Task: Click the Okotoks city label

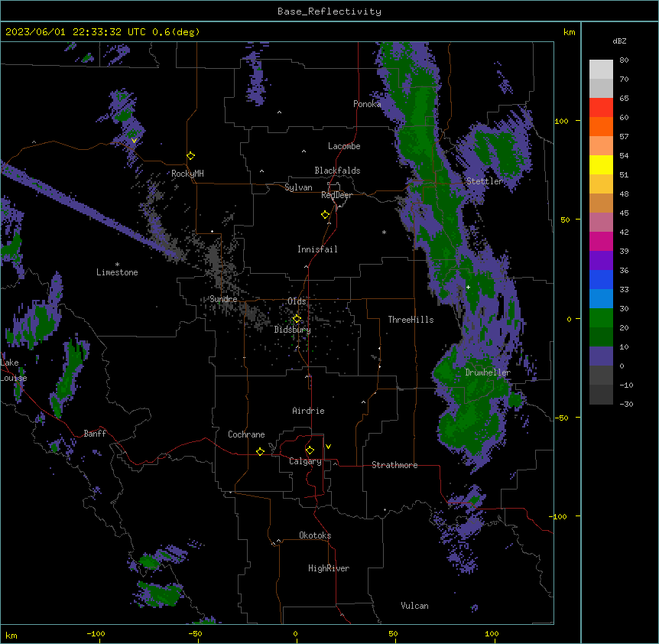Action: [315, 535]
